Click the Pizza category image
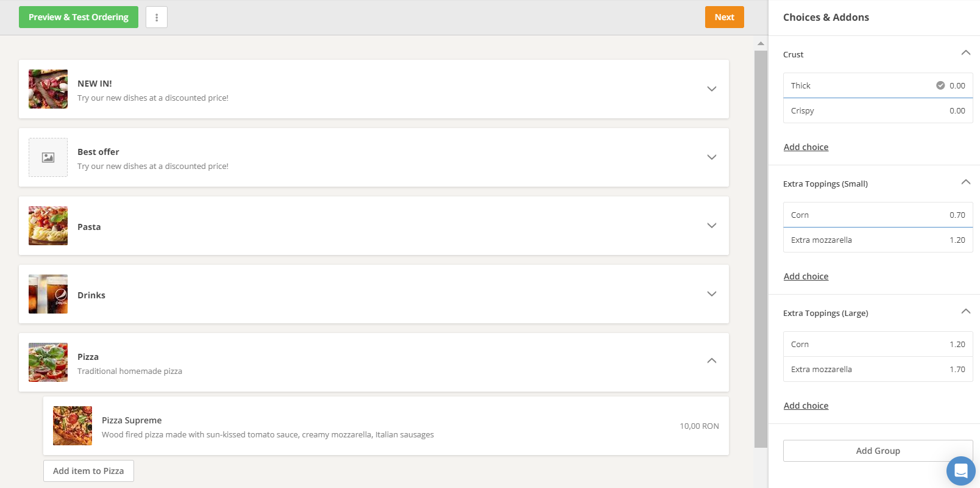Screen dimensions: 980x488 point(48,362)
